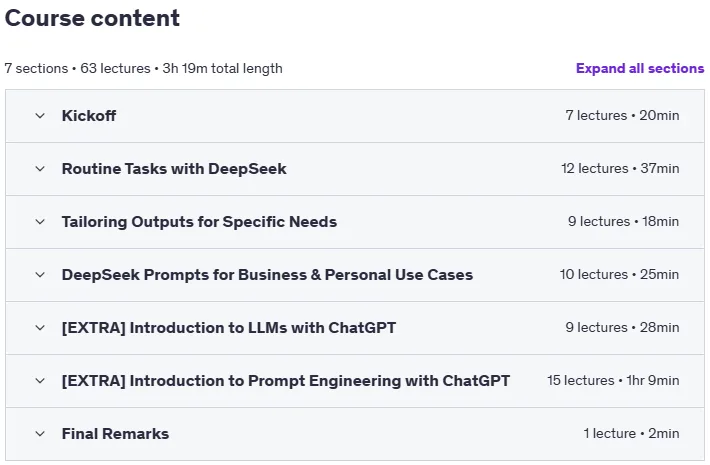Click the Course content heading
This screenshot has height=465, width=710.
[x=92, y=18]
